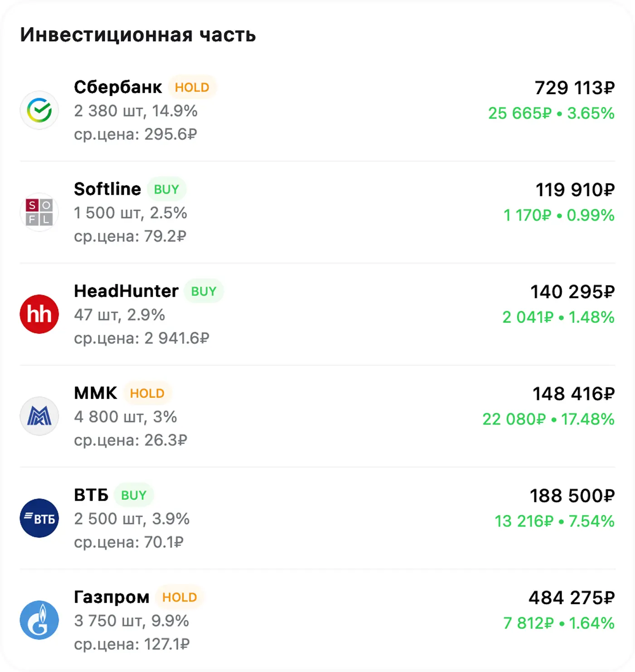This screenshot has height=672, width=635.
Task: Click the Сбербанк total value 729 113₽
Action: pyautogui.click(x=574, y=88)
